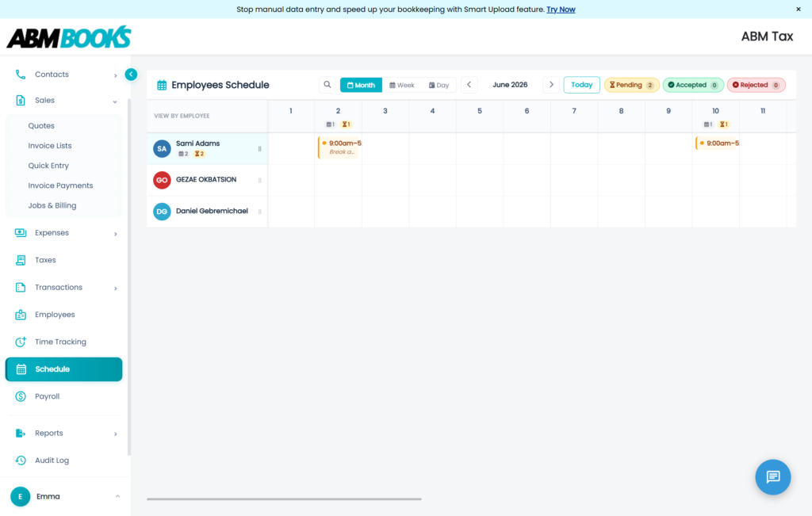Image resolution: width=812 pixels, height=516 pixels.
Task: Collapse the Sales submenu chevron
Action: pos(115,101)
